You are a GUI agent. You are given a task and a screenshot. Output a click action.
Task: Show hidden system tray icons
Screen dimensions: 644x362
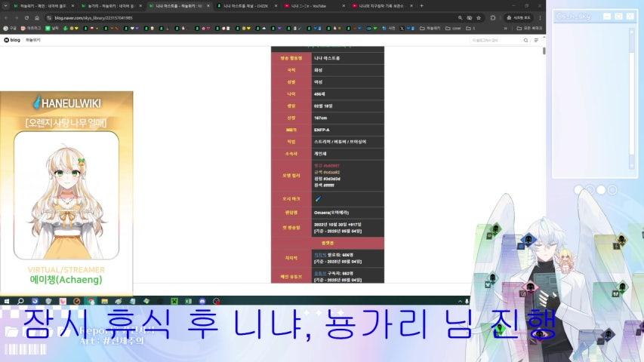pyautogui.click(x=460, y=301)
